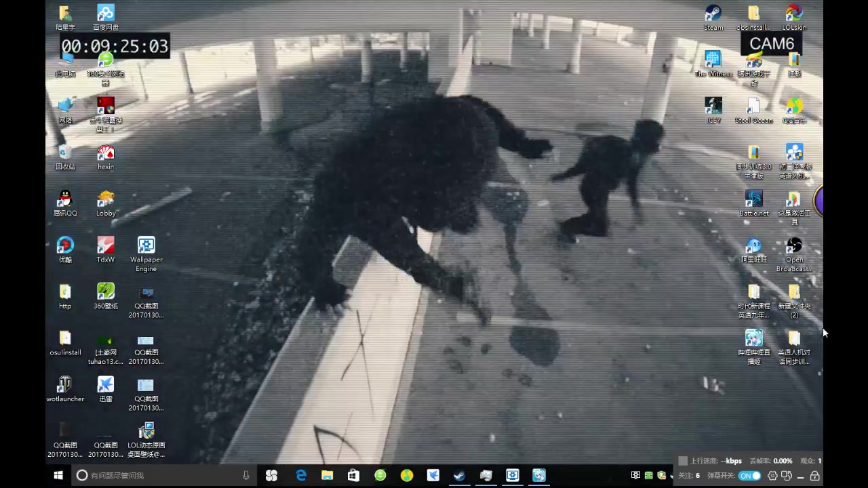The width and height of the screenshot is (868, 488).
Task: Open the hexin cards icon
Action: point(106,157)
